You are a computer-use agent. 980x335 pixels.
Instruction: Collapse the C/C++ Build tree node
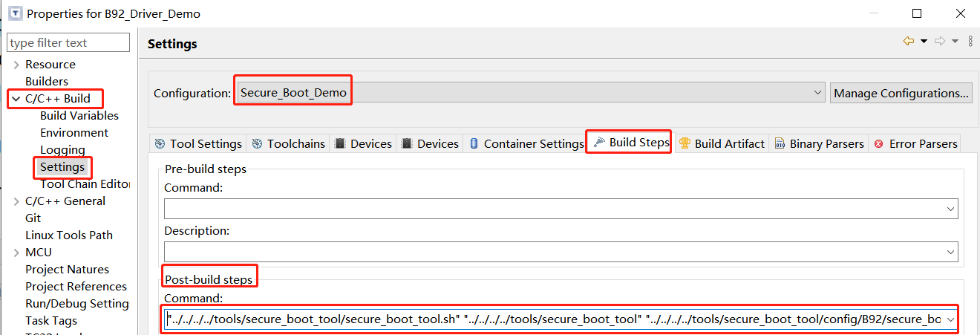click(x=16, y=99)
